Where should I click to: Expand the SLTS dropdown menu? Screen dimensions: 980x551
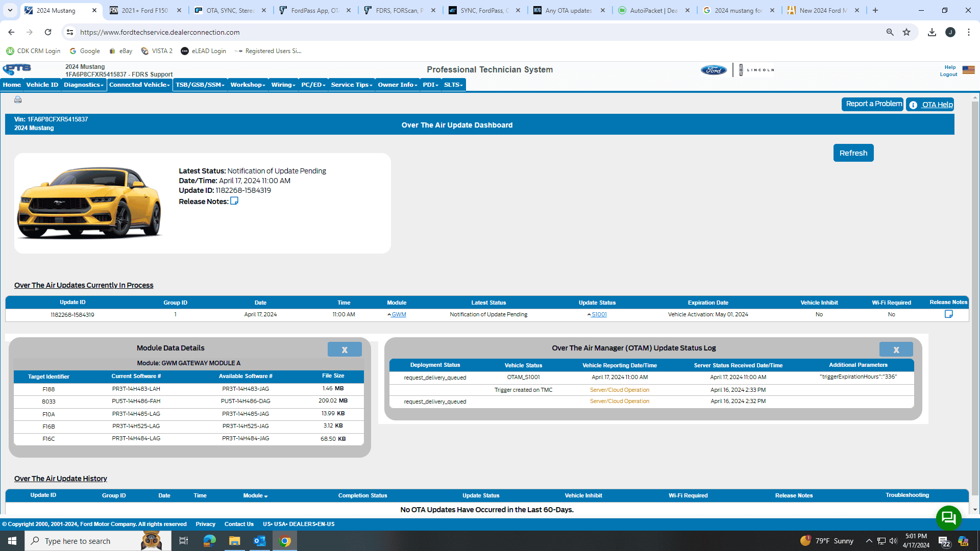click(453, 85)
